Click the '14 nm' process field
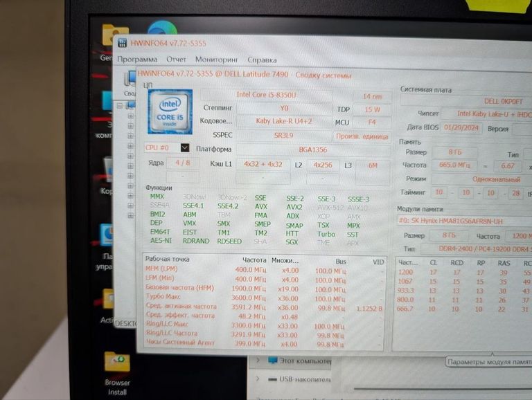This screenshot has width=532, height=400. 372,97
